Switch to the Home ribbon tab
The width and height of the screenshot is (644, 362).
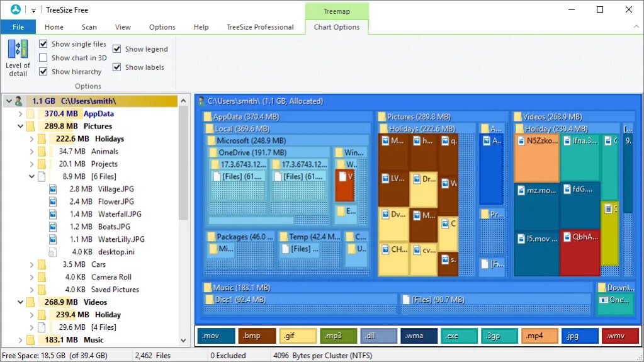(x=54, y=26)
